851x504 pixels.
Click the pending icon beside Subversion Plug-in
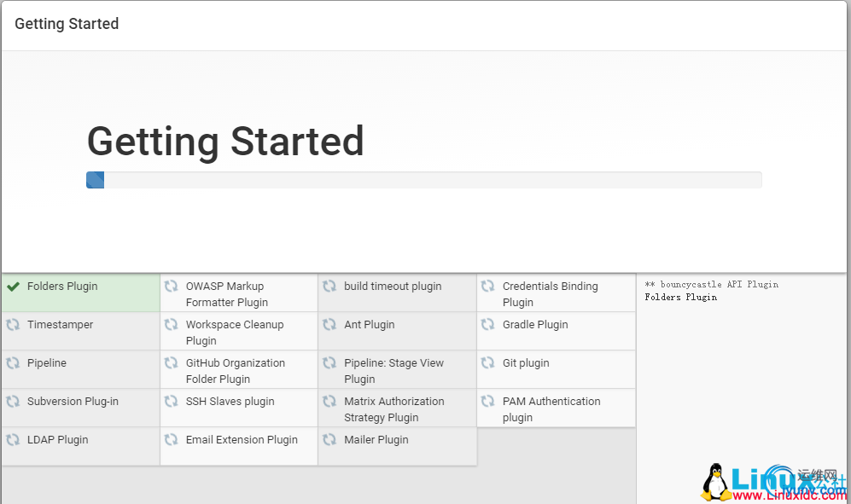click(x=13, y=402)
